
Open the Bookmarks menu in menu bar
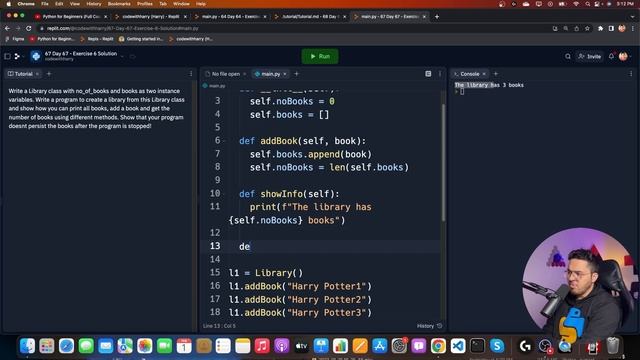click(x=119, y=4)
